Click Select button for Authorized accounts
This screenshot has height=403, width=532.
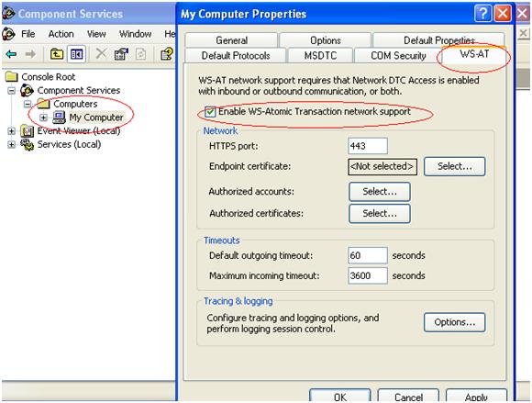[x=380, y=192]
